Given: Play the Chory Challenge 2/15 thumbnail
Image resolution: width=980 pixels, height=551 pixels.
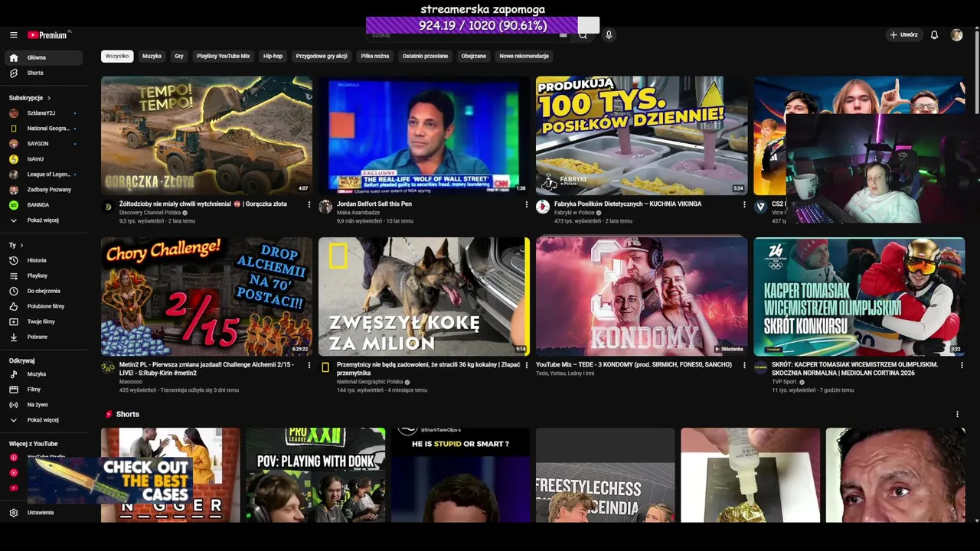Looking at the screenshot, I should click(207, 296).
